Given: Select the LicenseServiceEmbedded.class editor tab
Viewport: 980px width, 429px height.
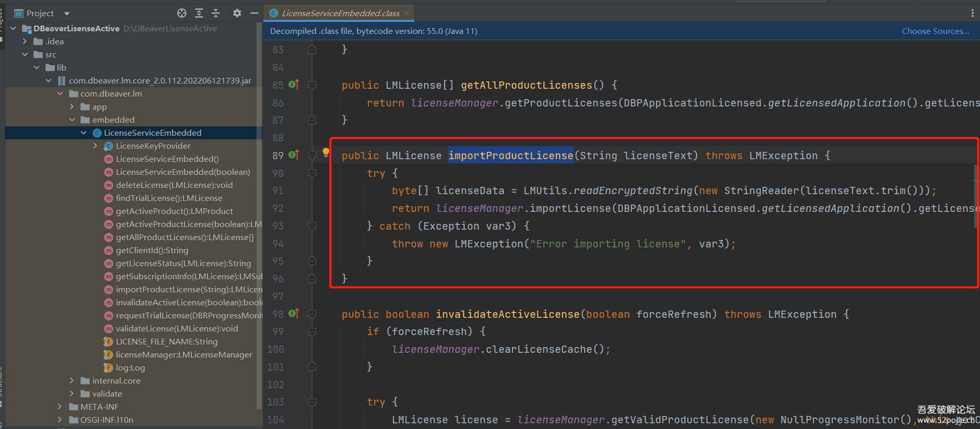Looking at the screenshot, I should point(340,13).
